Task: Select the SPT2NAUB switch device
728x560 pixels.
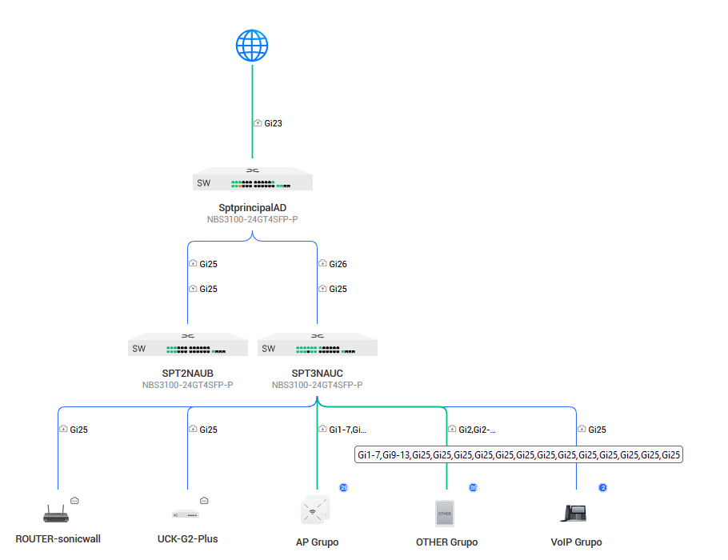Action: (x=187, y=345)
